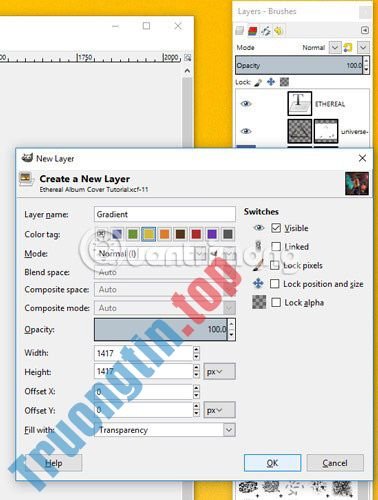The width and height of the screenshot is (378, 500).
Task: Click the Offset X spinner arrows
Action: coord(196,391)
